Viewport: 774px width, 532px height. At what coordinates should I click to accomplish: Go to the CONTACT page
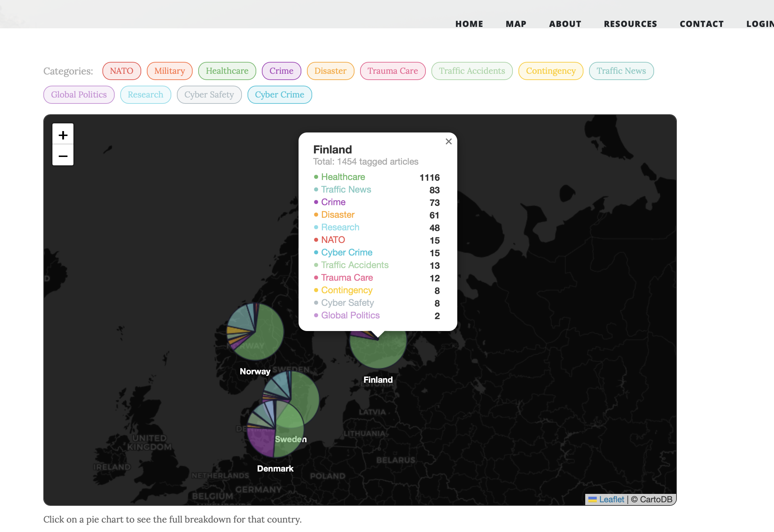pyautogui.click(x=702, y=24)
